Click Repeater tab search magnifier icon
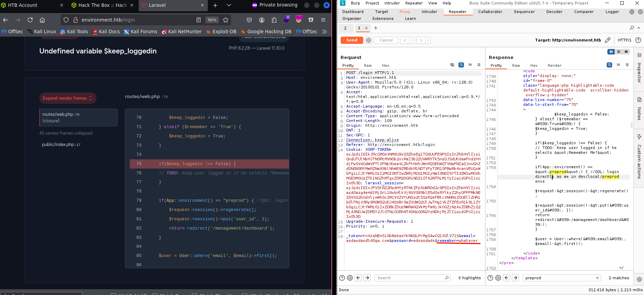The height and width of the screenshot is (295, 644). pyautogui.click(x=632, y=28)
